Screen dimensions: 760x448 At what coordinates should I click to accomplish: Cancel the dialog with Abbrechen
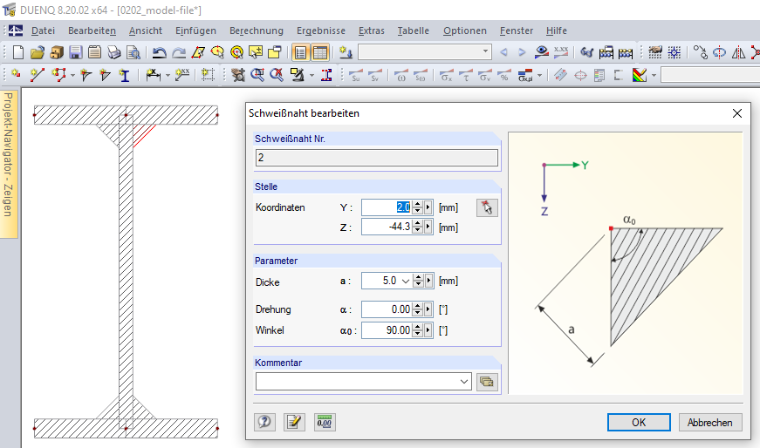[x=710, y=422]
